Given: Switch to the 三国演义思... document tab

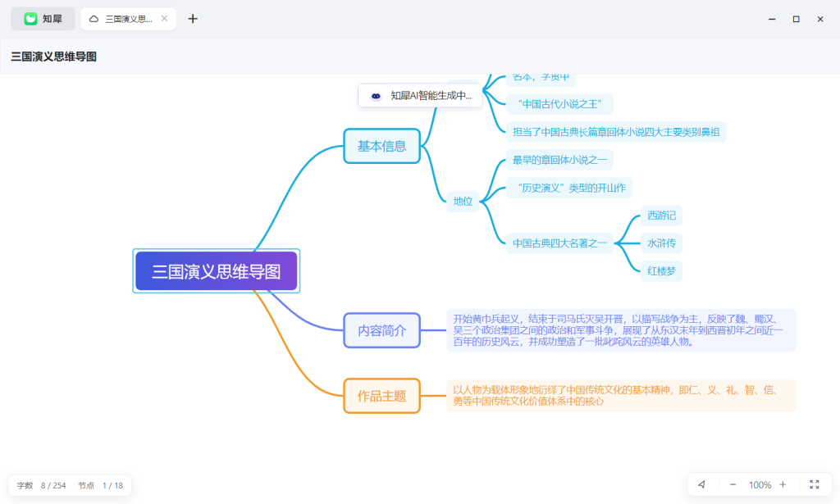Looking at the screenshot, I should click(128, 19).
